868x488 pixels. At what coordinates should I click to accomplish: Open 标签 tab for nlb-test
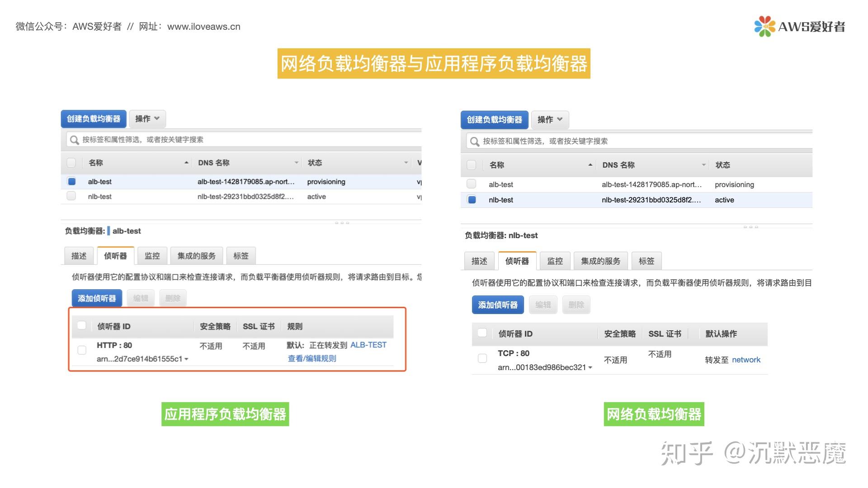point(646,261)
